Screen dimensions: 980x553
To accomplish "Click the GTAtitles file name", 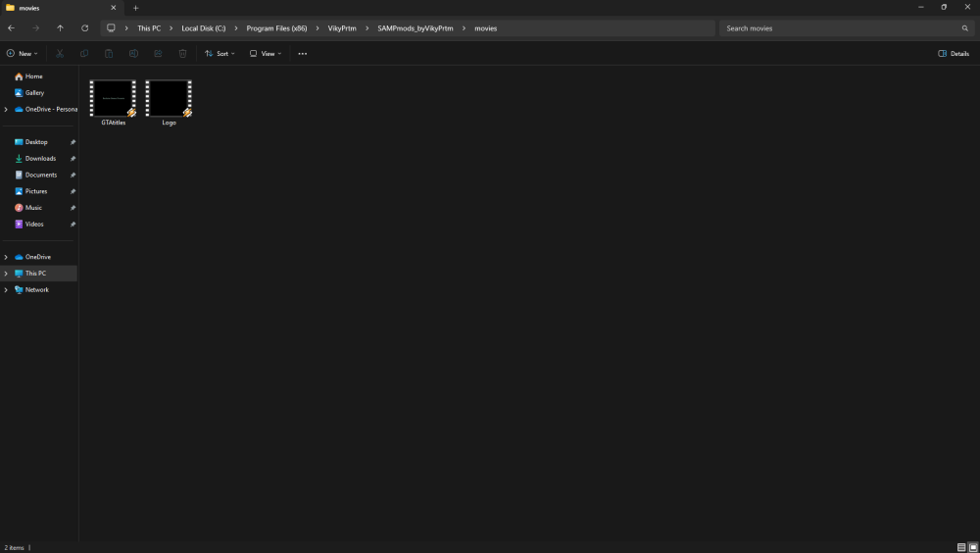I will tap(113, 123).
